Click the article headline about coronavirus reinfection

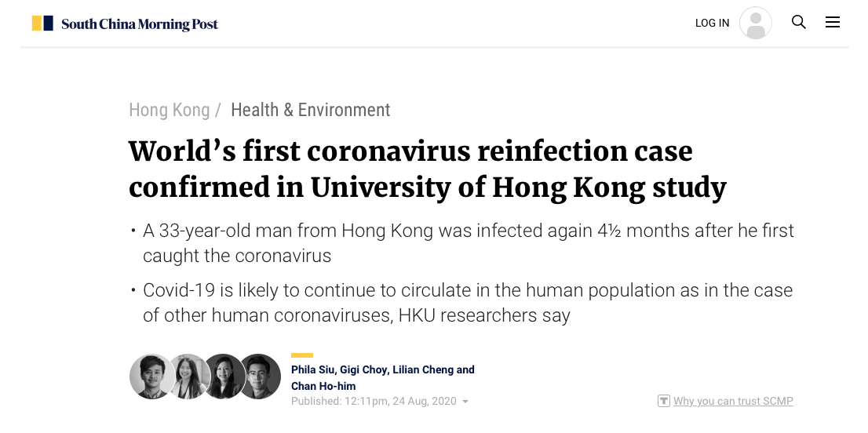click(427, 169)
